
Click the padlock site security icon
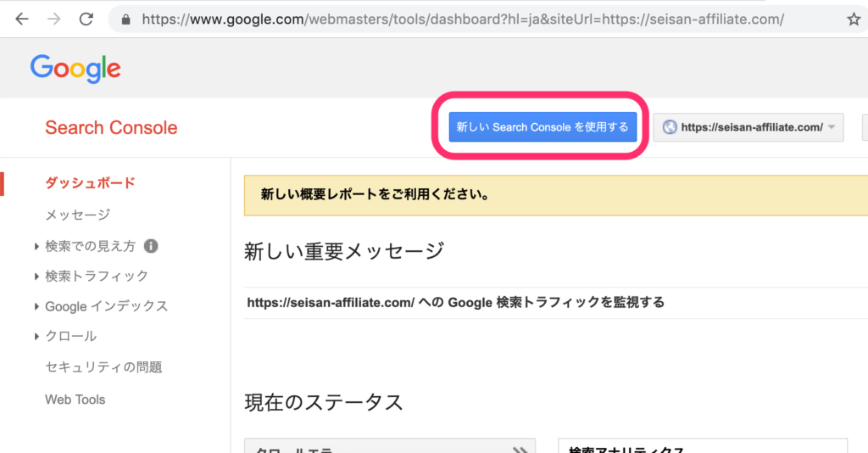[126, 19]
